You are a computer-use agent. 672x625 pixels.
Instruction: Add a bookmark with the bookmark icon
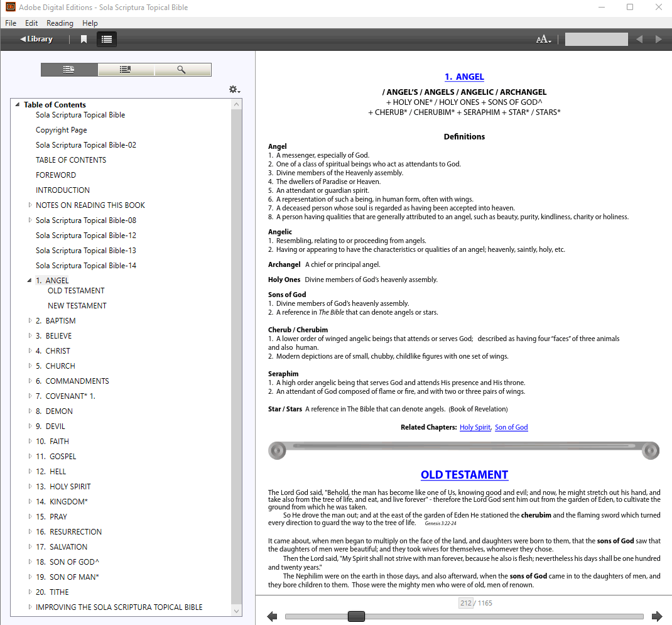(x=84, y=40)
